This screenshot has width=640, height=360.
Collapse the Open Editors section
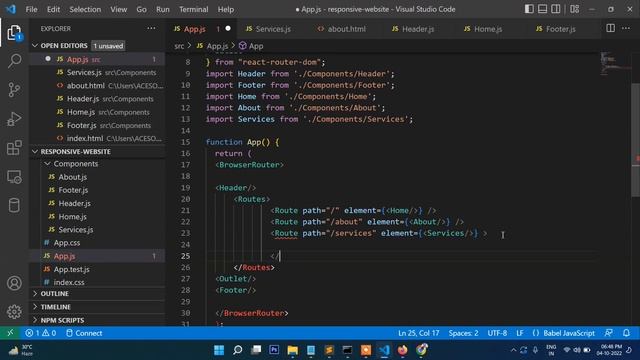click(35, 46)
